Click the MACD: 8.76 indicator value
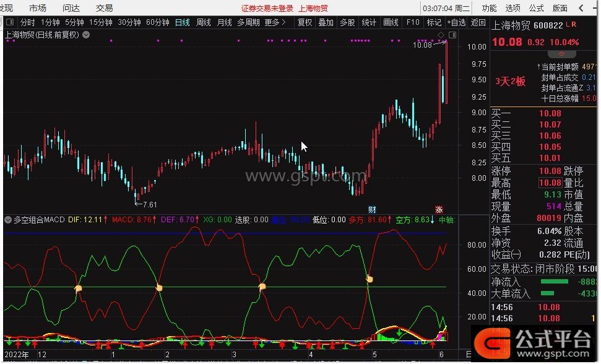Image resolution: width=601 pixels, height=364 pixels. pyautogui.click(x=134, y=220)
